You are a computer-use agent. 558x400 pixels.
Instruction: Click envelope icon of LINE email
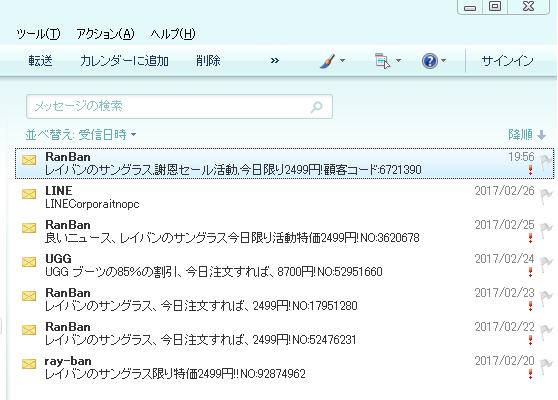coord(29,194)
